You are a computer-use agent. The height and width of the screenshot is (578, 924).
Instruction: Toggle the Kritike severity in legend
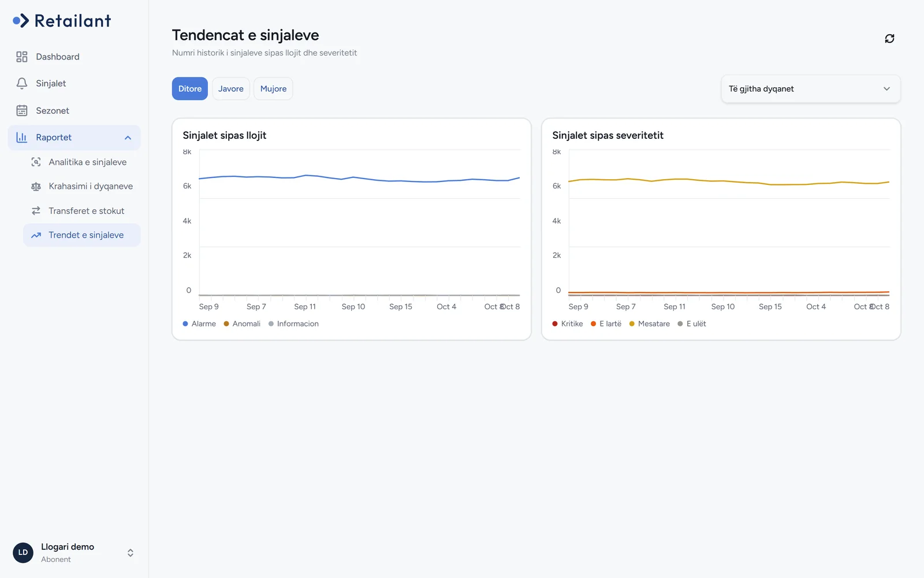click(568, 324)
